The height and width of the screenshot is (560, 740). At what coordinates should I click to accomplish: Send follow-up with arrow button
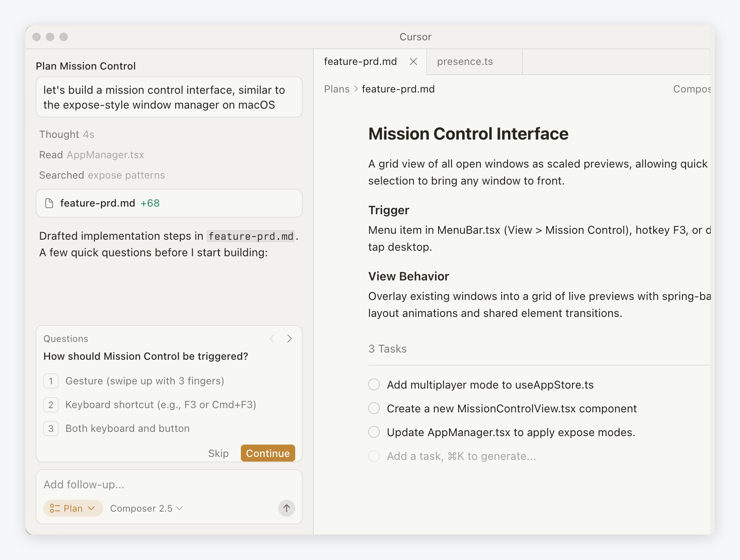tap(287, 508)
